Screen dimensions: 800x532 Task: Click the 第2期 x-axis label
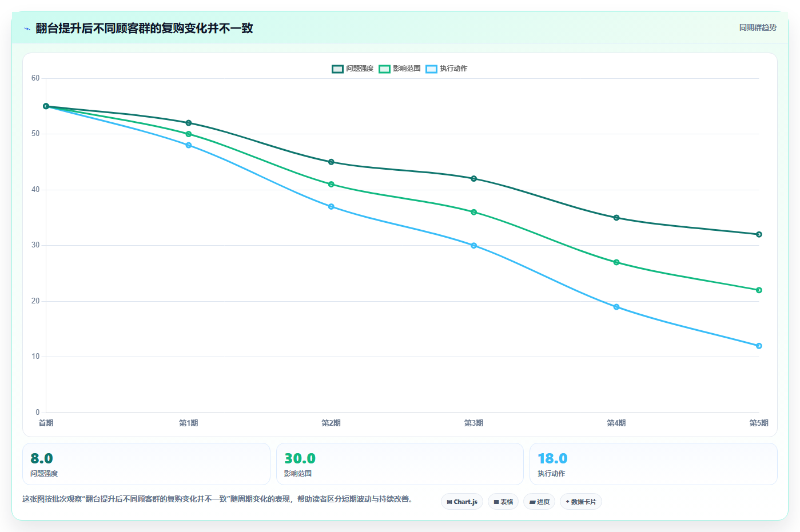click(331, 423)
